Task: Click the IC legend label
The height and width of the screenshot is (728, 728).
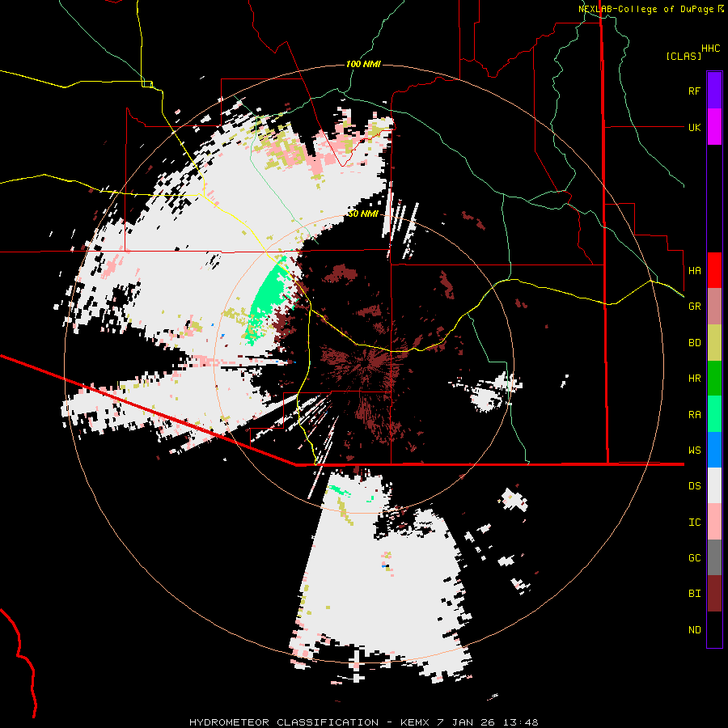Action: pyautogui.click(x=694, y=523)
